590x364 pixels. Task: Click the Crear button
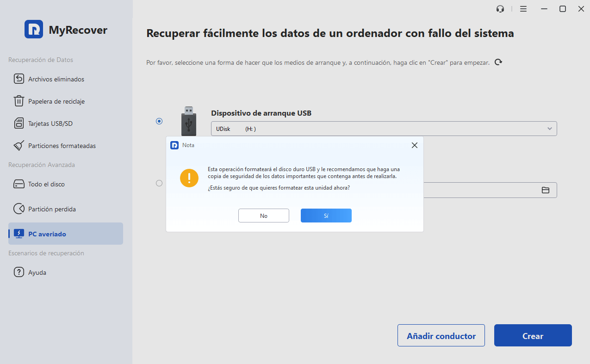pos(533,336)
